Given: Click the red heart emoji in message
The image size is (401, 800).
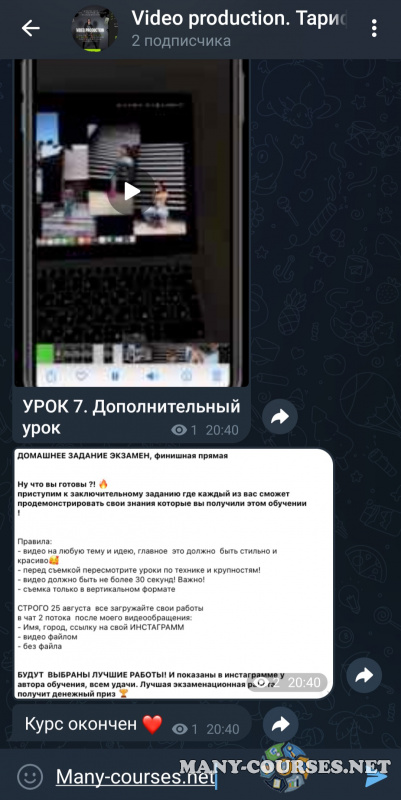Looking at the screenshot, I should [x=152, y=724].
